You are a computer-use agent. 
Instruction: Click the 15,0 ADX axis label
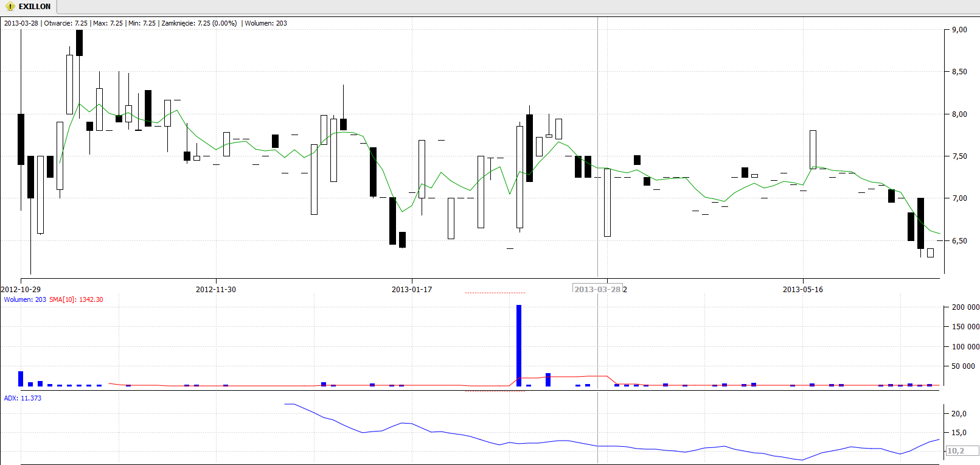[x=959, y=433]
